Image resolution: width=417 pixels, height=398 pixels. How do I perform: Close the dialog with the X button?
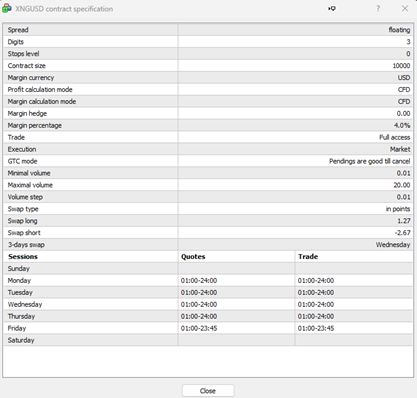coord(405,9)
